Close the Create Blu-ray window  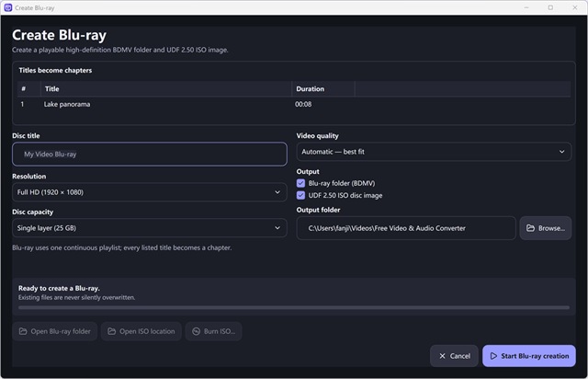(575, 7)
